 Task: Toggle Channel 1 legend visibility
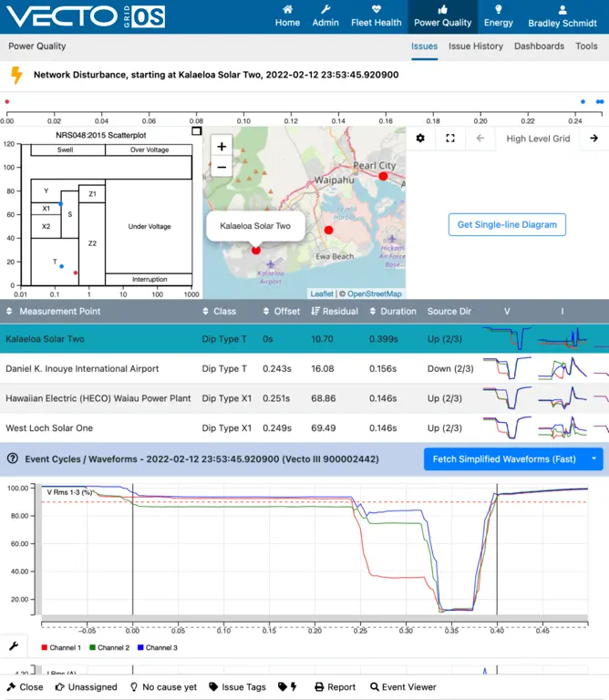[61, 647]
